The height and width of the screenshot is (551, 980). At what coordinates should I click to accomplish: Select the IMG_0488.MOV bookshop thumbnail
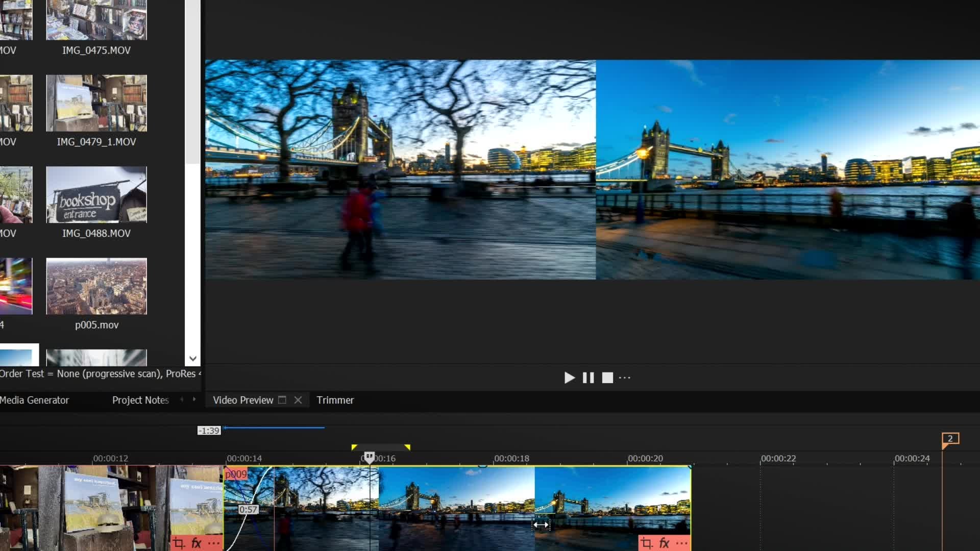(96, 195)
